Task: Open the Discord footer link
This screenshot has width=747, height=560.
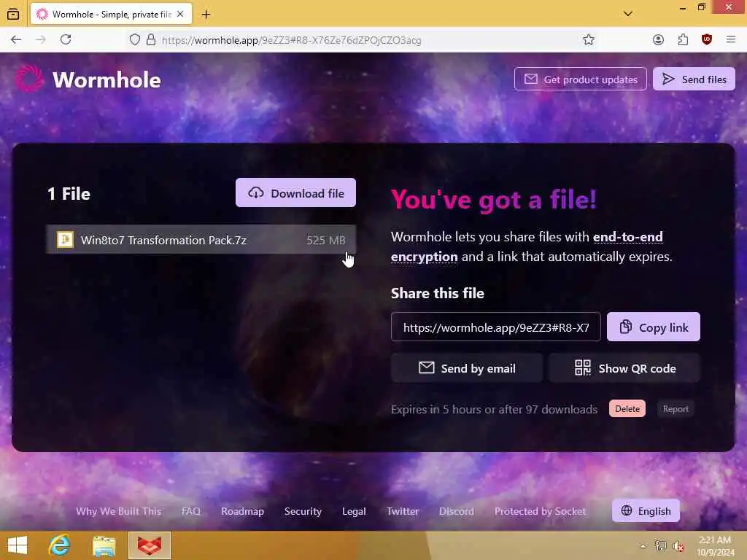Action: 457,511
